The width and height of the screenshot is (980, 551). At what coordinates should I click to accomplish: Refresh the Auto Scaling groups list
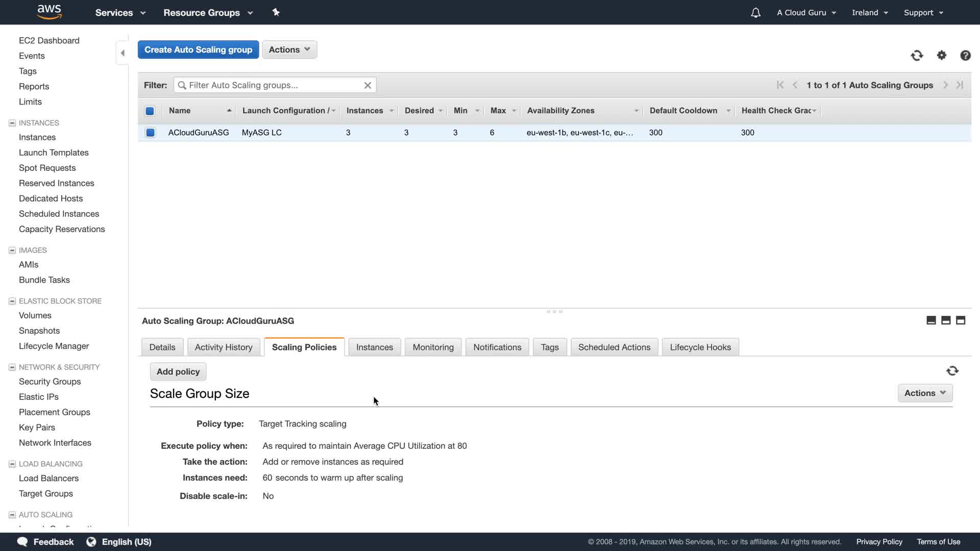(x=917, y=56)
